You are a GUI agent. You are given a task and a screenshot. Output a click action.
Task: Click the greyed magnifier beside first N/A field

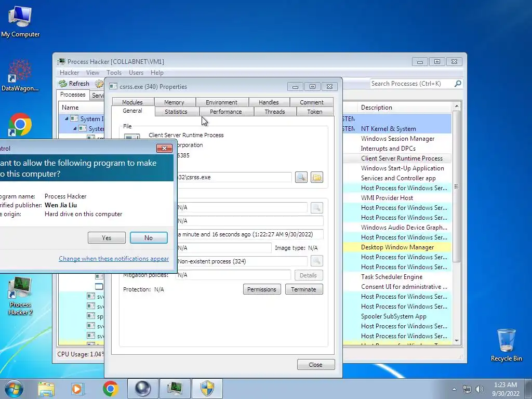coord(316,208)
